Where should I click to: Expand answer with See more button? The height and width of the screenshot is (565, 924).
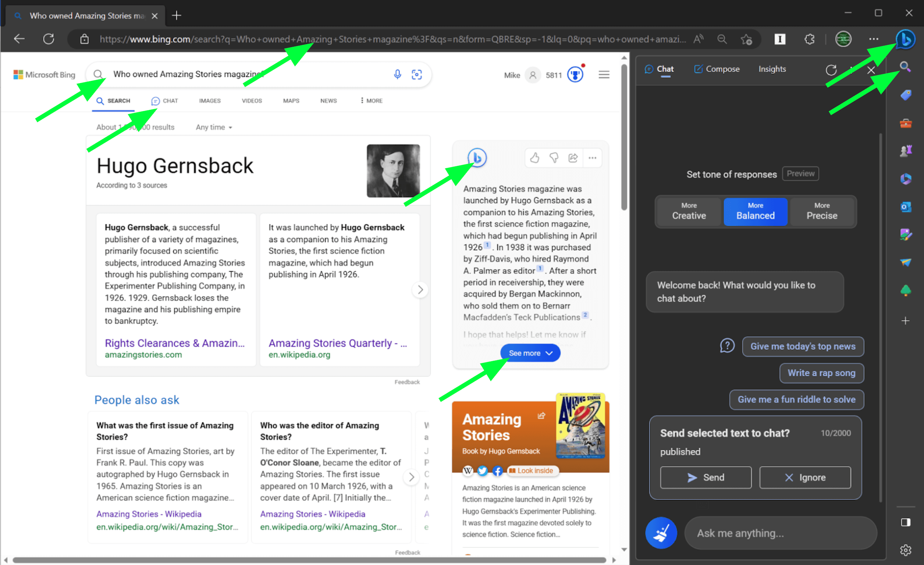tap(530, 353)
